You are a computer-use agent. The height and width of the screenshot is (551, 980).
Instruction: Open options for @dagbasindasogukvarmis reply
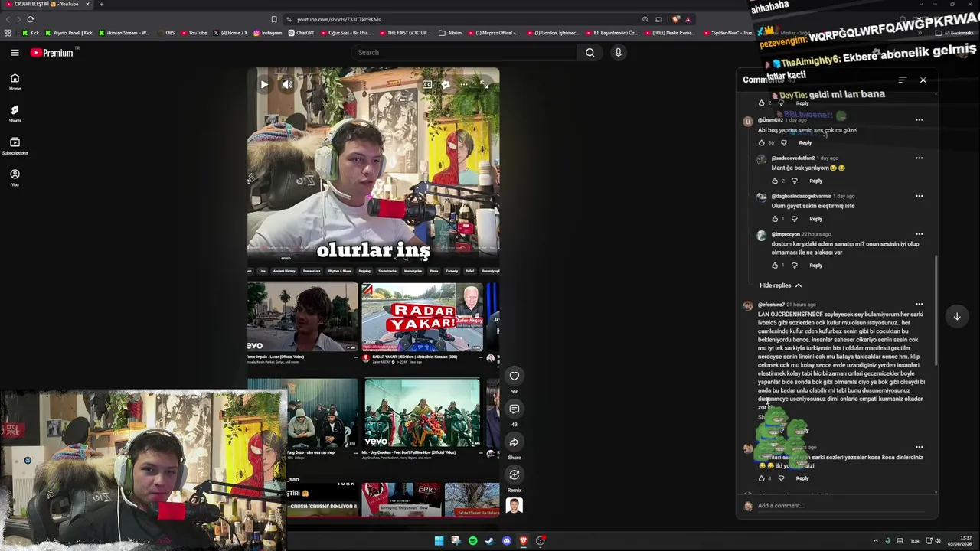coord(920,196)
